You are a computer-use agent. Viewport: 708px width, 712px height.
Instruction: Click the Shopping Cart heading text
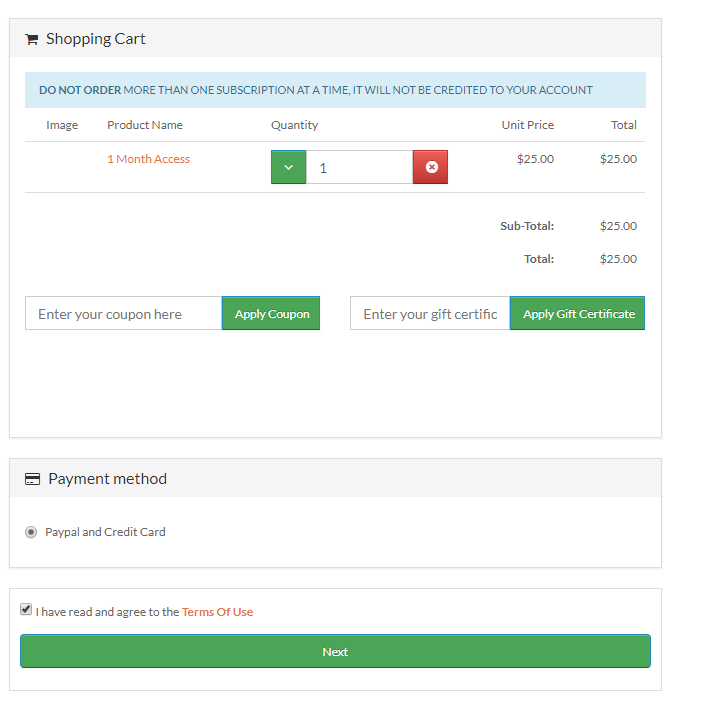pyautogui.click(x=96, y=39)
